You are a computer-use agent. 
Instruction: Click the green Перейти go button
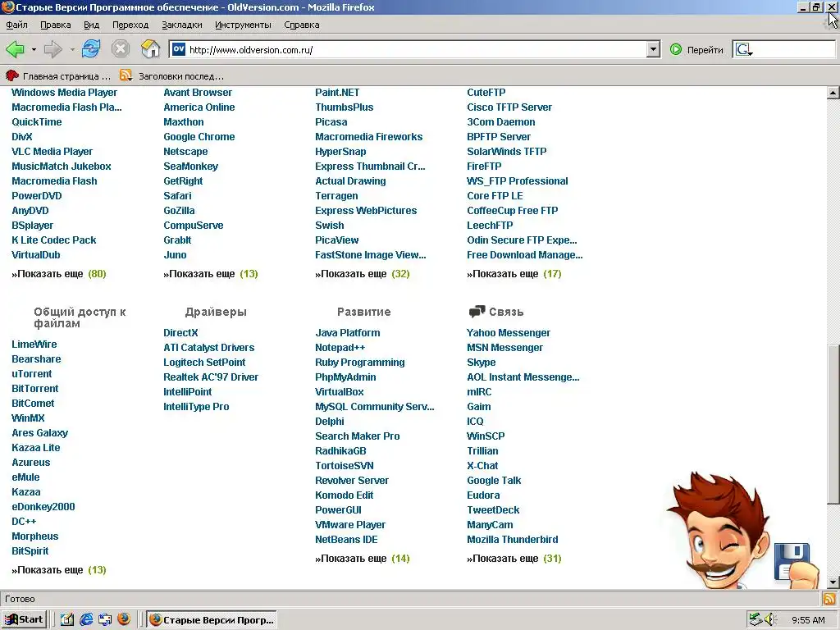[696, 50]
